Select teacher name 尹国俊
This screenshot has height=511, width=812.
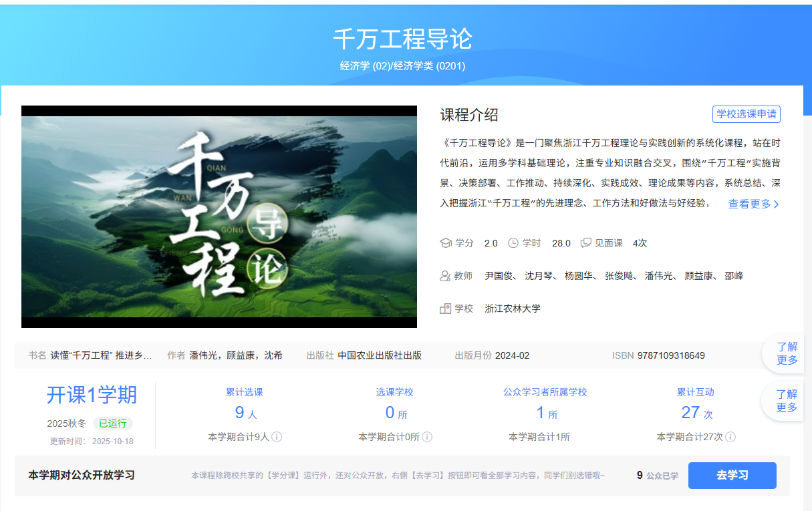pos(498,276)
